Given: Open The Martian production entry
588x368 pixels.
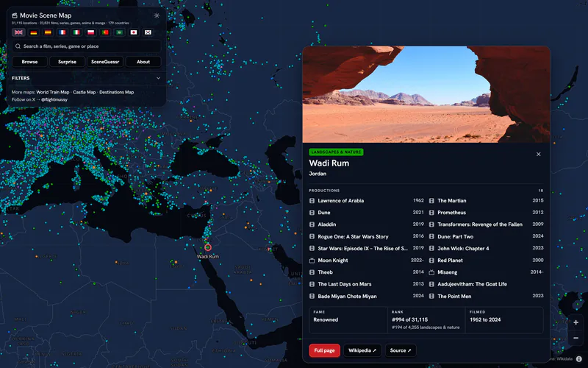Looking at the screenshot, I should click(x=486, y=200).
